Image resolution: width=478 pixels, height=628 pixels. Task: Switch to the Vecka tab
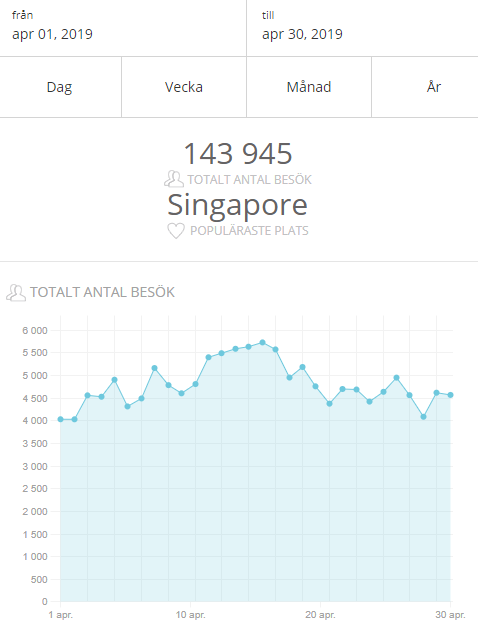(184, 87)
